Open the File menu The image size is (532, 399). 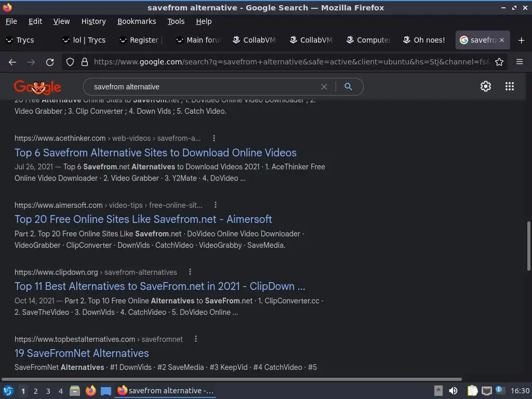tap(11, 21)
